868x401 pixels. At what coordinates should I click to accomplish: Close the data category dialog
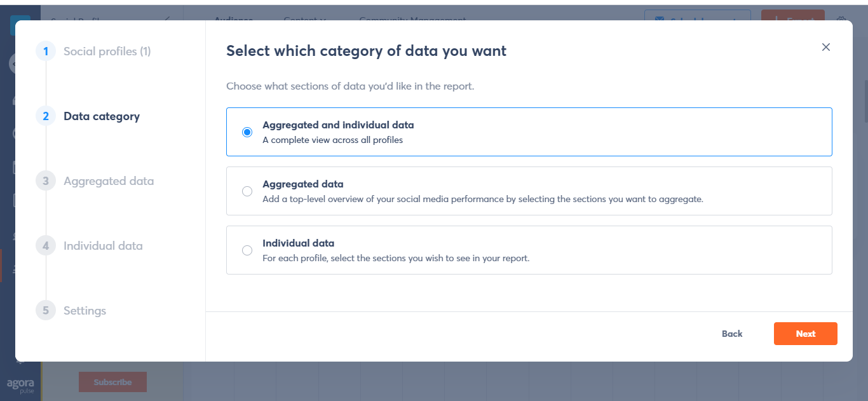point(826,47)
